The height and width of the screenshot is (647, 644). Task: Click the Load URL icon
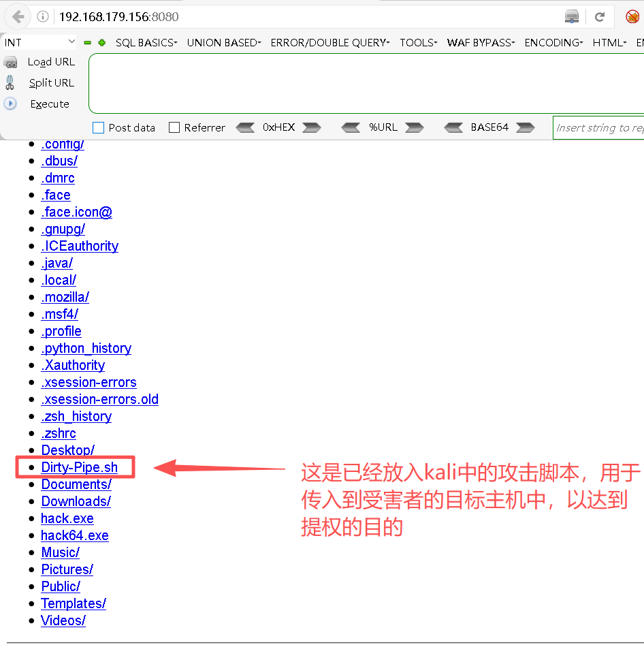click(10, 62)
